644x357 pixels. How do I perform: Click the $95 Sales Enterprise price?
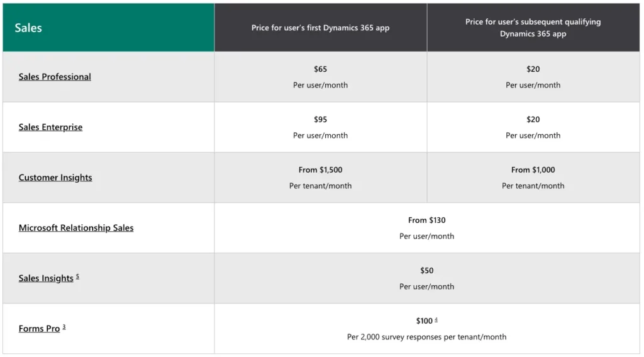click(x=320, y=120)
